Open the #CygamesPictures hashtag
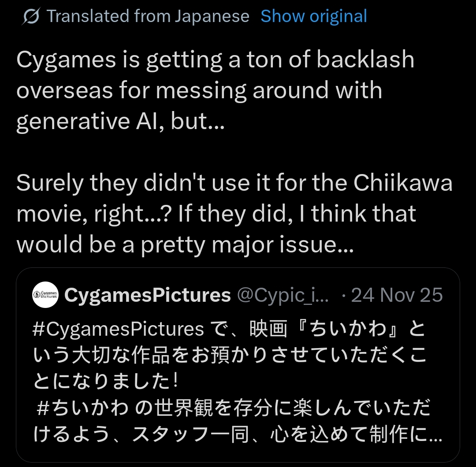476x467 pixels. point(118,329)
